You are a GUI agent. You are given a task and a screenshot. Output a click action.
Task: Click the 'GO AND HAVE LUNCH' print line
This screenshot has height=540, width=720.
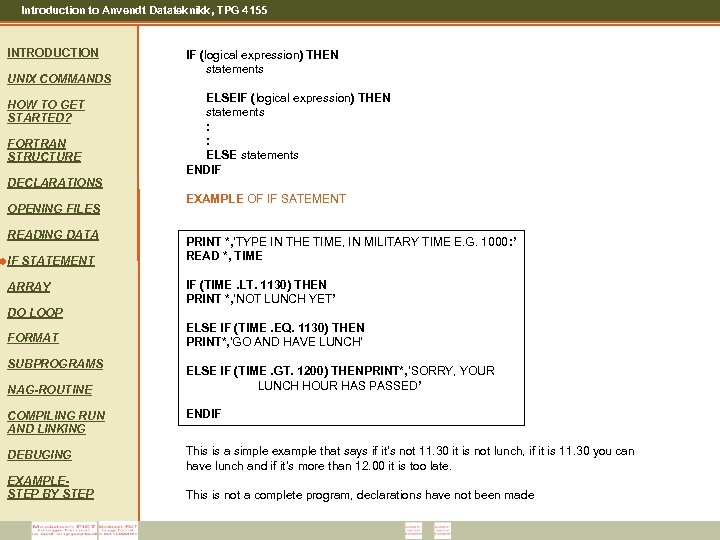pyautogui.click(x=274, y=342)
